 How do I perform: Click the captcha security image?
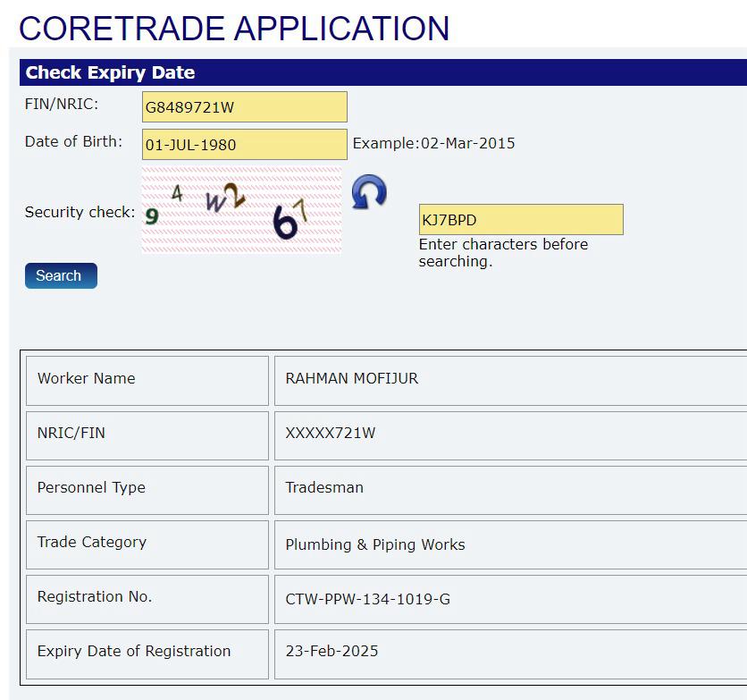[x=241, y=210]
